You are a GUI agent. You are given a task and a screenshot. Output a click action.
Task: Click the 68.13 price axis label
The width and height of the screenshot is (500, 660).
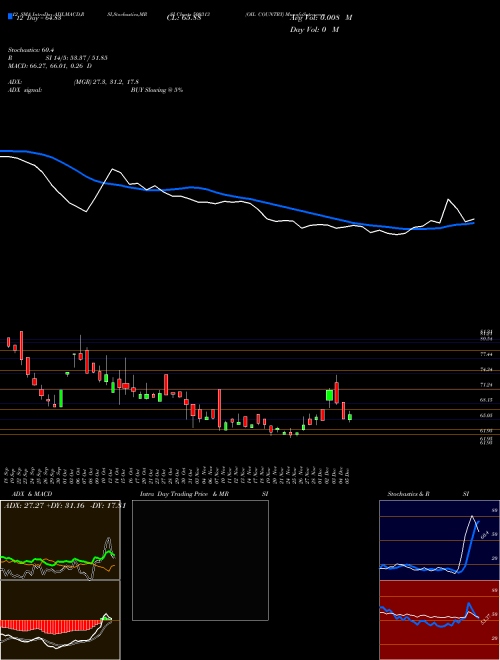point(486,400)
